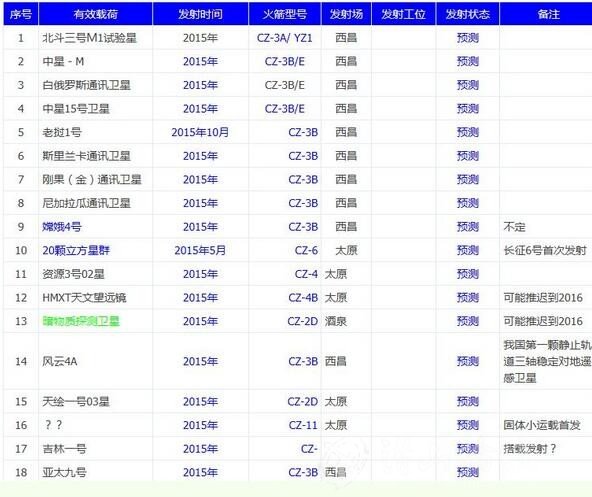
Task: Click CZ-2D in the 暗物质探测卫星 row
Action: pos(303,321)
